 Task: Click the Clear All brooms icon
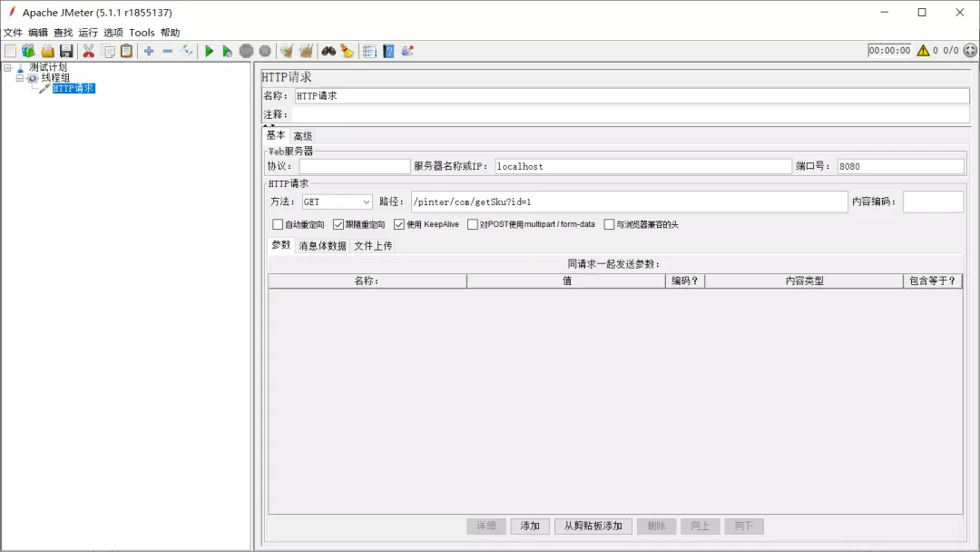click(x=306, y=51)
